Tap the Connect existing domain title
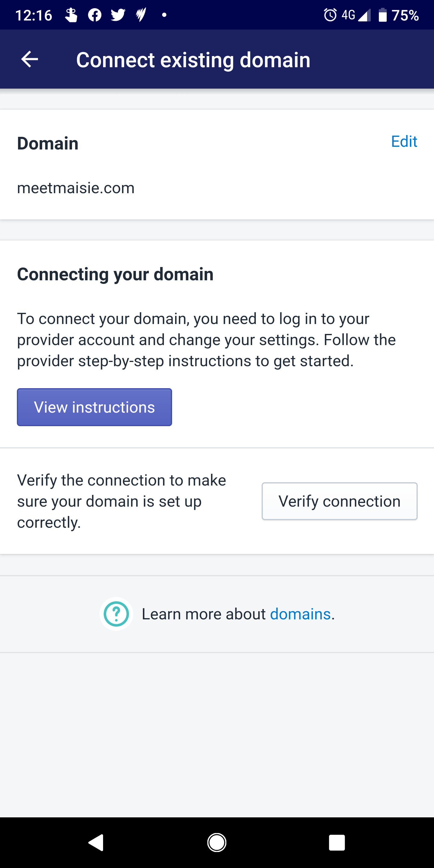The image size is (434, 868). click(x=193, y=60)
